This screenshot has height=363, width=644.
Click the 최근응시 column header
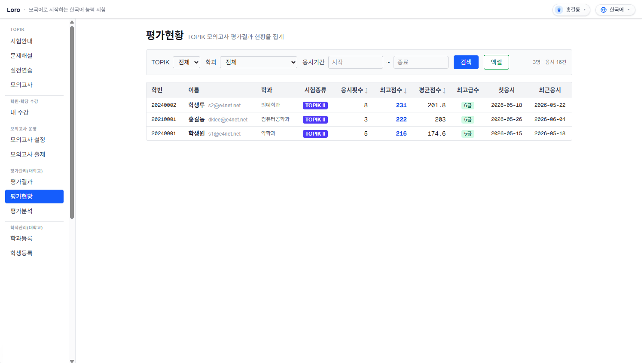pyautogui.click(x=550, y=90)
